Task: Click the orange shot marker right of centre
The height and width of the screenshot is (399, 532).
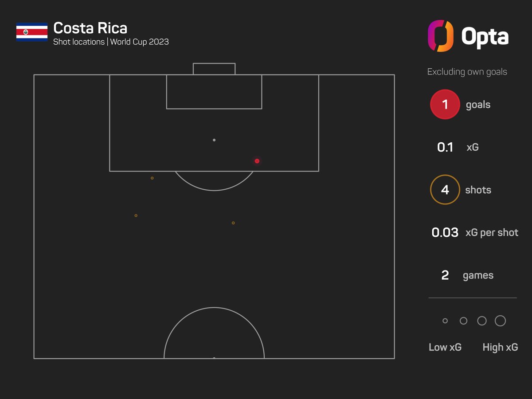Action: click(233, 223)
